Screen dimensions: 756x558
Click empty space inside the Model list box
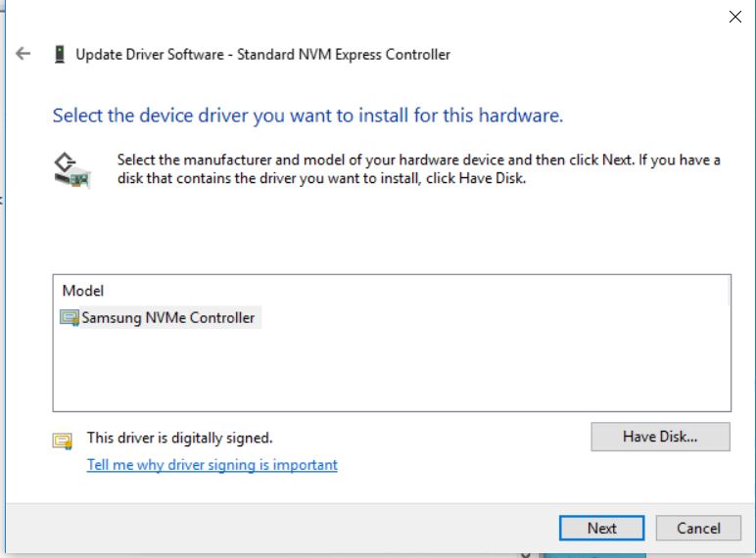pos(392,372)
